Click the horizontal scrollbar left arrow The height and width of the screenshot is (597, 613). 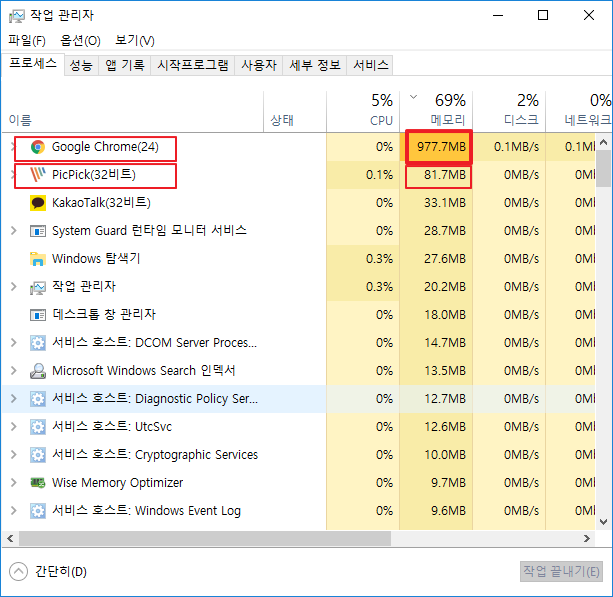click(10, 539)
